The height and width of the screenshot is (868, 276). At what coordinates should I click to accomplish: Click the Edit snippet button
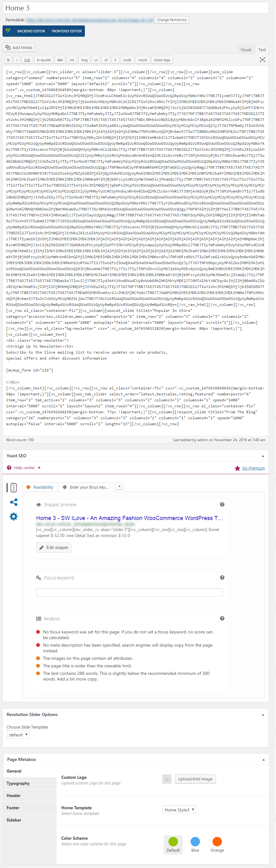click(54, 548)
